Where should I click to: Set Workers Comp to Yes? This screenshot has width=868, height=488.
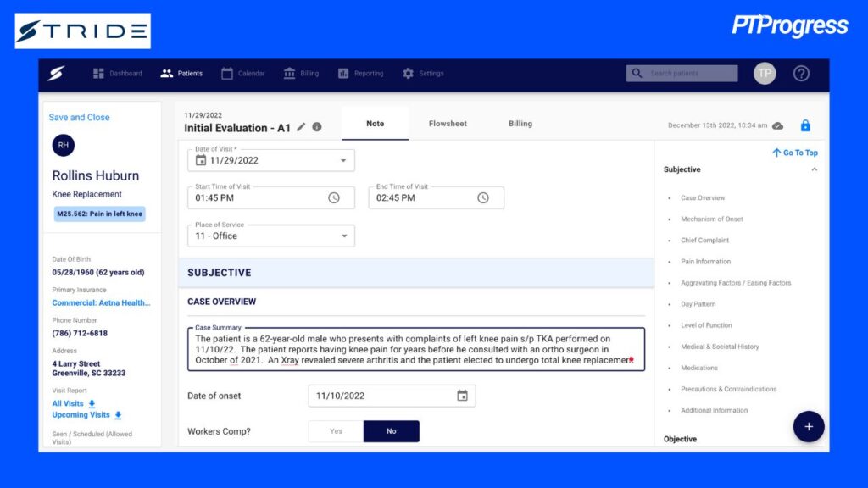(336, 431)
